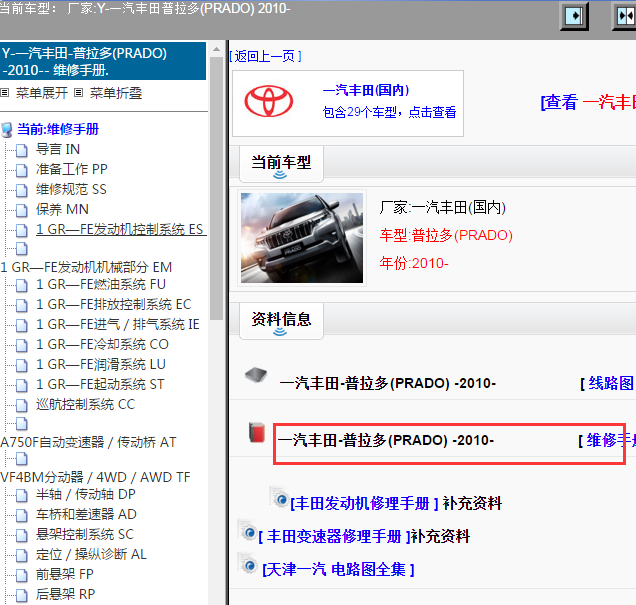636x605 pixels.
Task: Click the 返回上一页 link
Action: pos(266,56)
